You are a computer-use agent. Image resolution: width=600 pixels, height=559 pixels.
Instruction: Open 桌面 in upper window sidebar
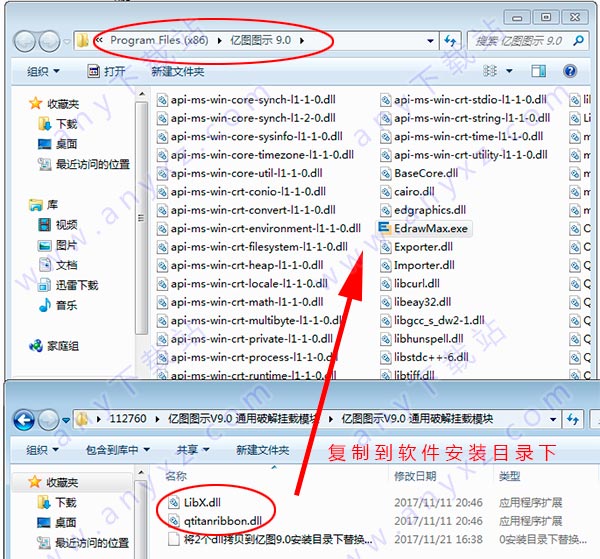coord(58,144)
